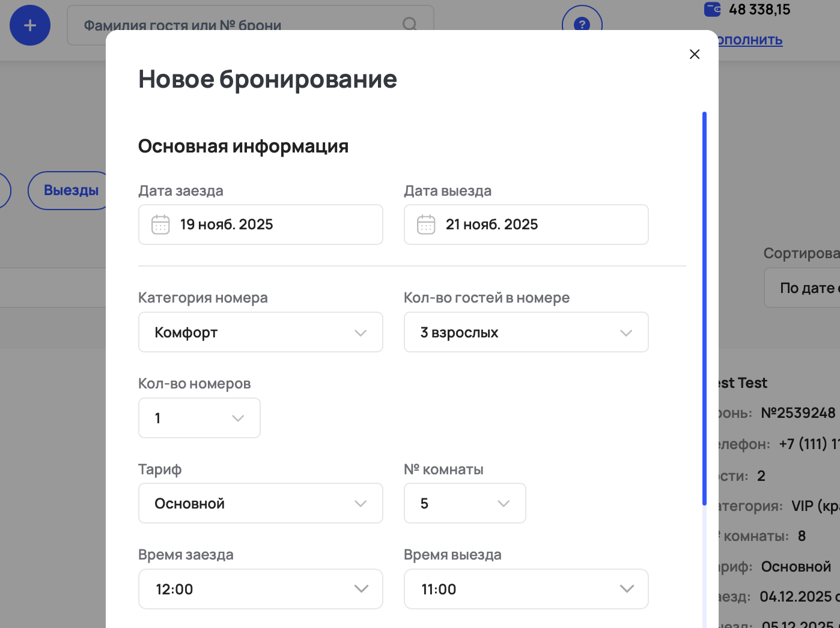Open the Дата выезда date field
The image size is (840, 628).
point(535,225)
